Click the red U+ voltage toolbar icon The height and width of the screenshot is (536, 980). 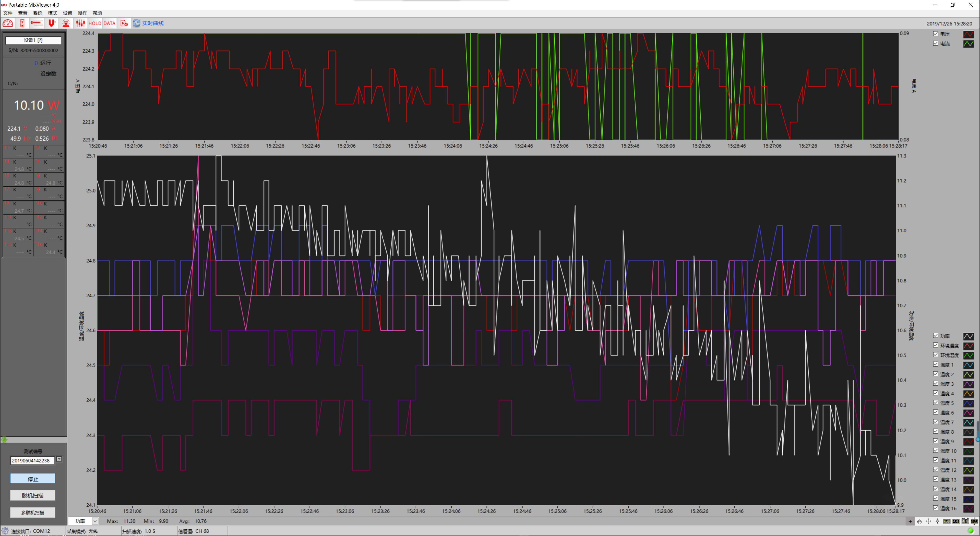click(x=52, y=23)
